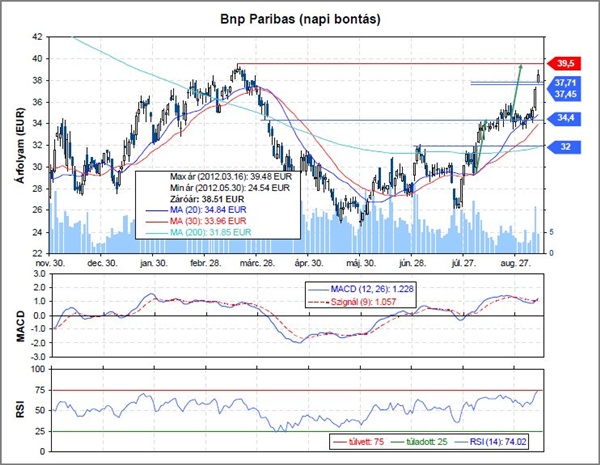Image resolution: width=600 pixels, height=465 pixels.
Task: Click the 'RSI' vertical axis label
Action: [20, 410]
